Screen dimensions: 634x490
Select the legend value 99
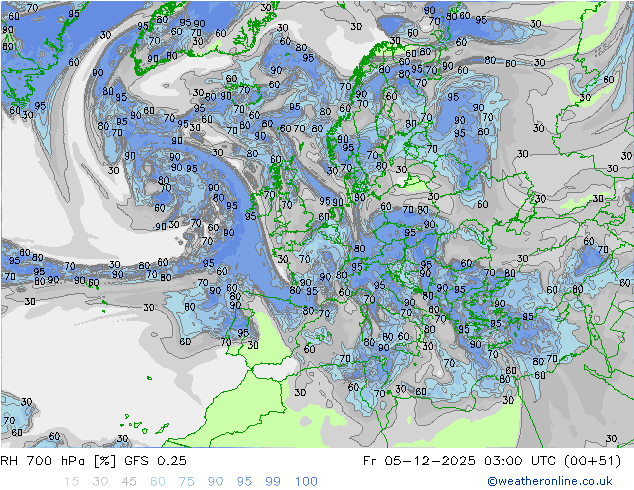coord(273,481)
